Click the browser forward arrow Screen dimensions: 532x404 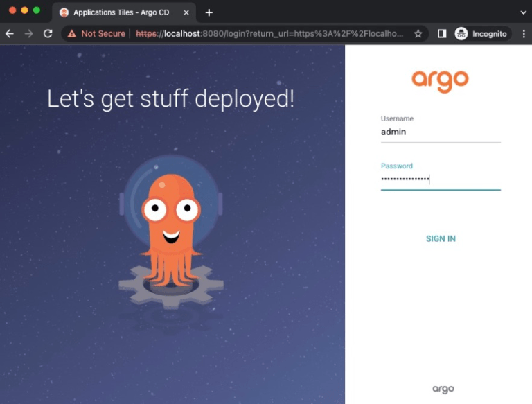tap(28, 33)
